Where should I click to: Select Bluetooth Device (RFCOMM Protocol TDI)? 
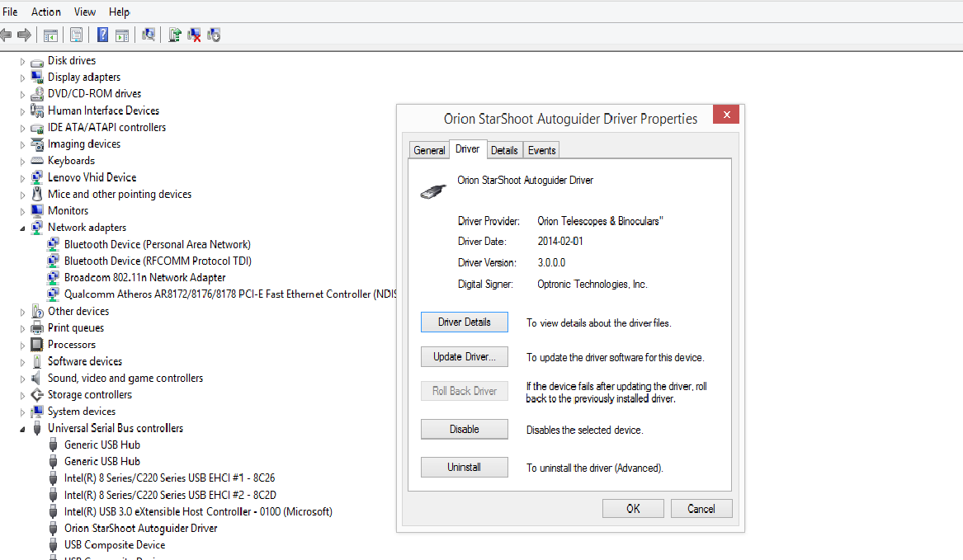point(158,261)
